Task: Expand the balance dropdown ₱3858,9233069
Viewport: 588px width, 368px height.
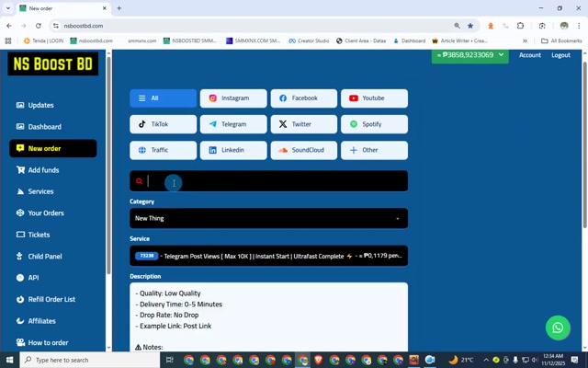Action: click(469, 55)
